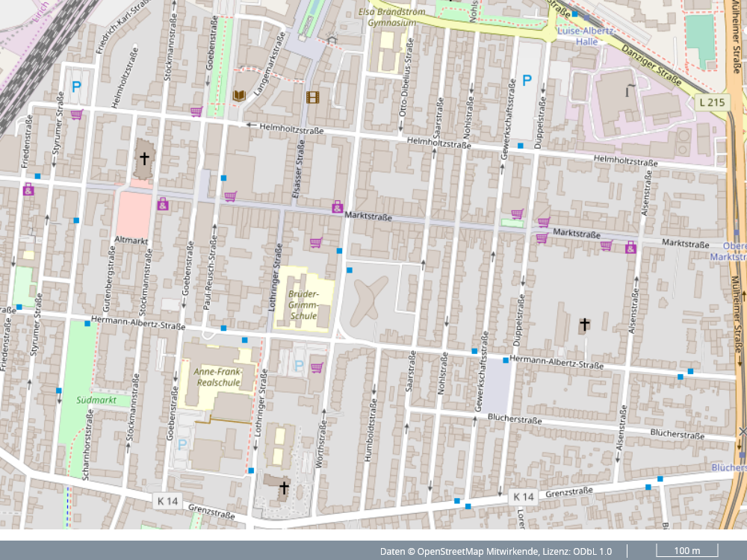Click the OpenStreetMap attribution text
Viewport: 747px width, 560px height.
[495, 551]
